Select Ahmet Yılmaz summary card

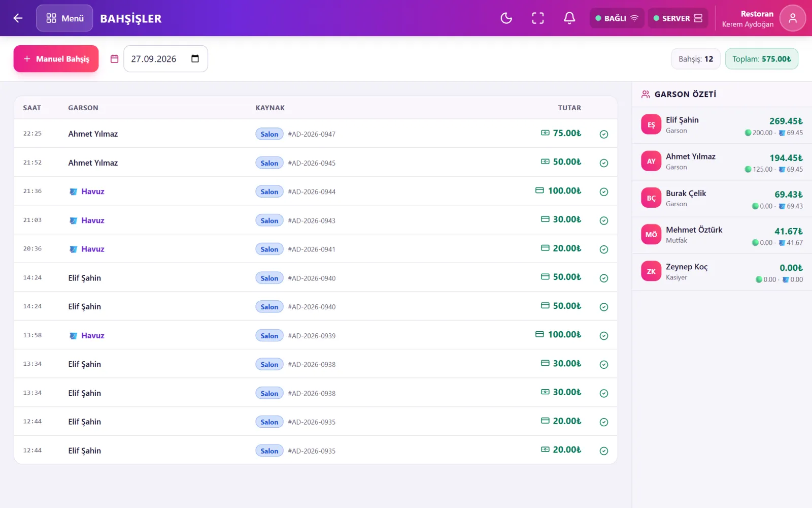(x=722, y=162)
